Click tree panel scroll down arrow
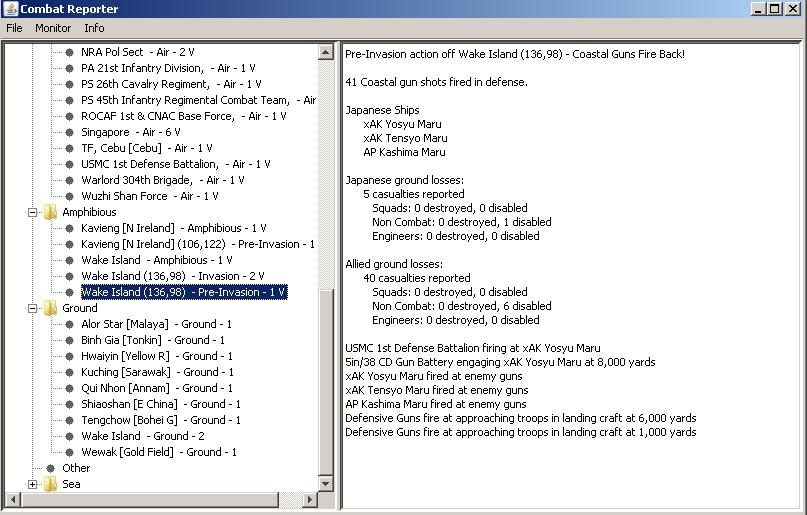The height and width of the screenshot is (515, 807). (326, 483)
